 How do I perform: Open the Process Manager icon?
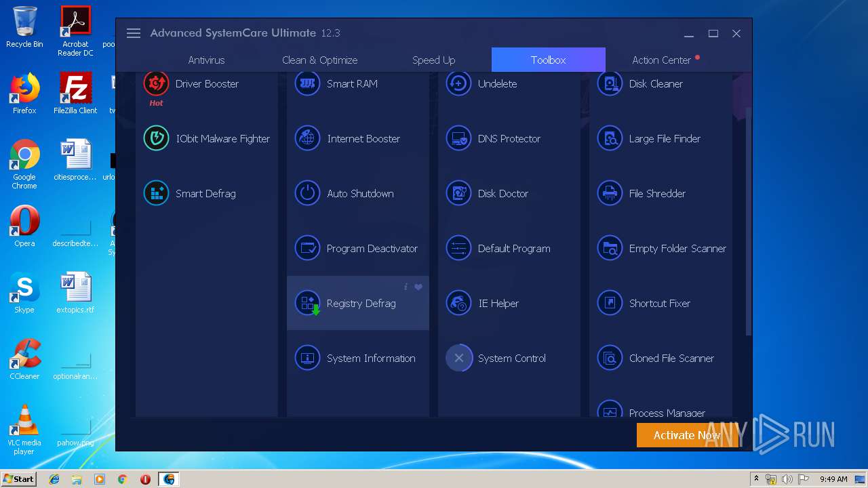pyautogui.click(x=610, y=409)
